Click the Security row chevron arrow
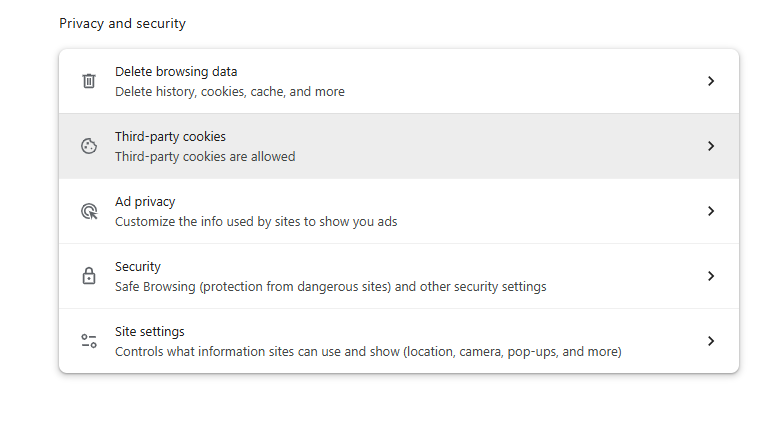The image size is (777, 429). [711, 276]
